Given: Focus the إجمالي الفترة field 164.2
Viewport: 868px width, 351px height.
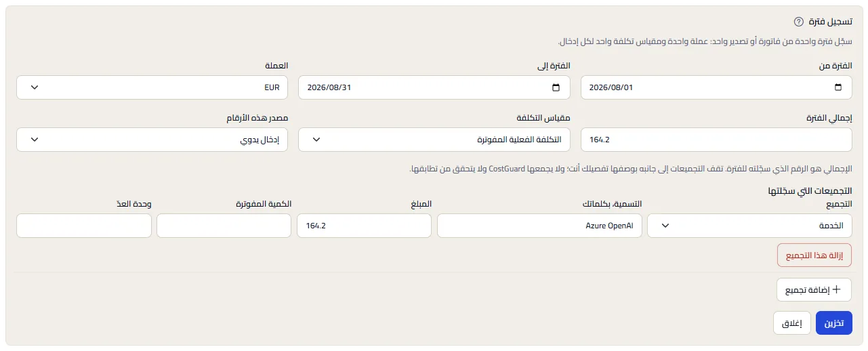Looking at the screenshot, I should pos(716,140).
